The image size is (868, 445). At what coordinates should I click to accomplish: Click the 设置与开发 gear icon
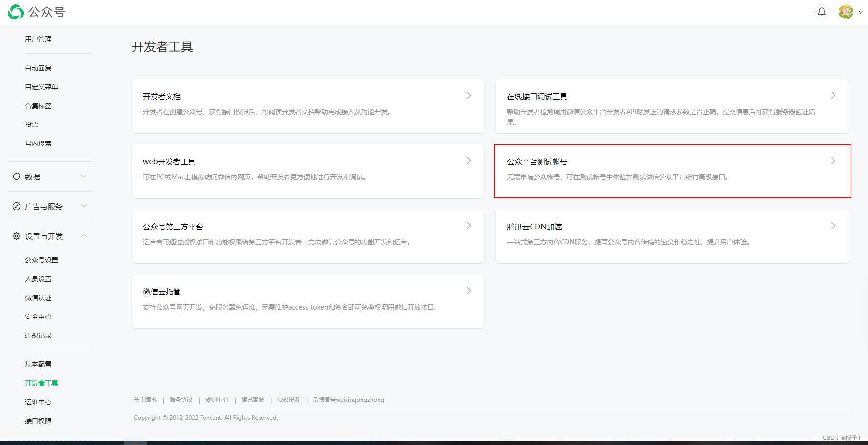point(17,236)
